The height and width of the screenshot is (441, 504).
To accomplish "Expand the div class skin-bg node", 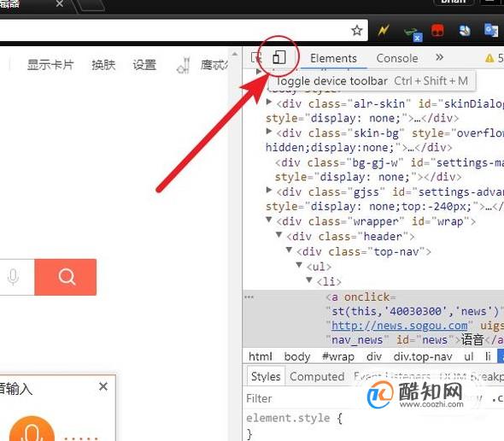I will [269, 132].
